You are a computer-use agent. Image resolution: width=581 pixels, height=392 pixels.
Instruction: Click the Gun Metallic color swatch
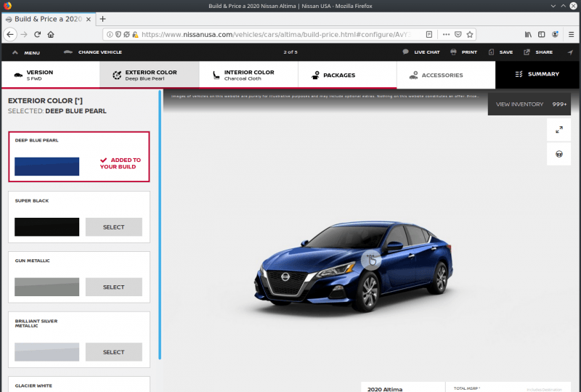[46, 287]
